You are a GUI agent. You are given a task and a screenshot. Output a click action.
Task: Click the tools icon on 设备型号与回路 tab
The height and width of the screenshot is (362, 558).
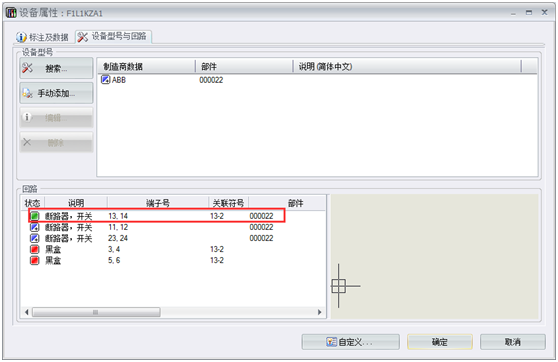pyautogui.click(x=83, y=37)
